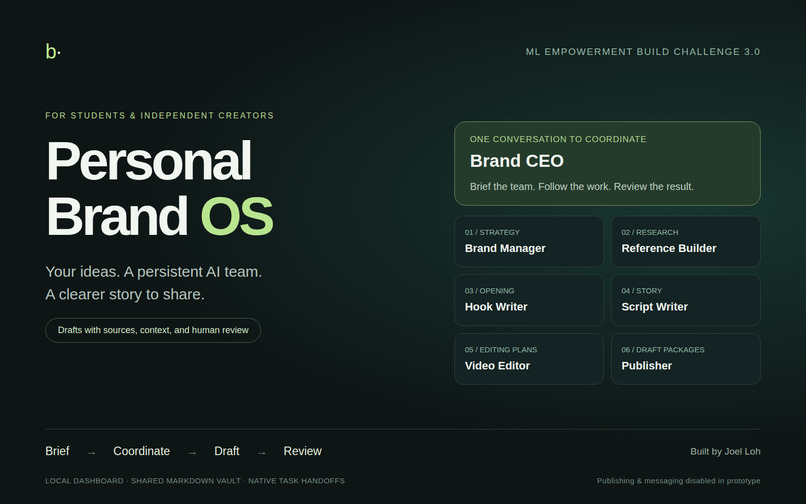Click 'ONE CONVERSATION TO COORDINATE' label
Viewport: 806px width, 504px height.
[x=558, y=139]
